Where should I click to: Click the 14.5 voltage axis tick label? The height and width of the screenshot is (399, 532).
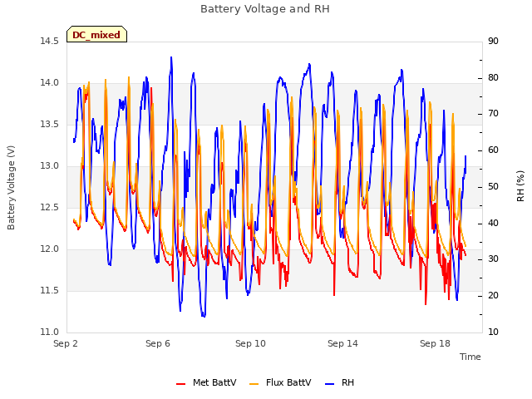pos(49,42)
